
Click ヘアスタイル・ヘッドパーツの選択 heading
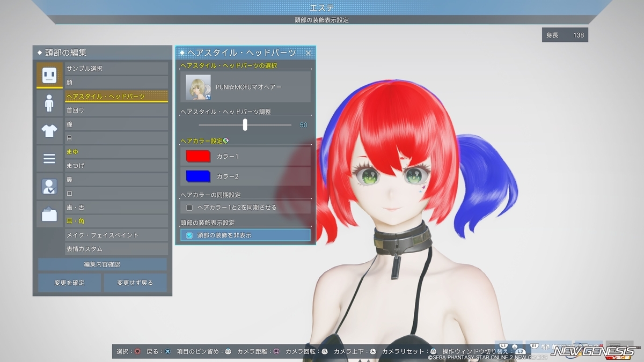tap(229, 65)
